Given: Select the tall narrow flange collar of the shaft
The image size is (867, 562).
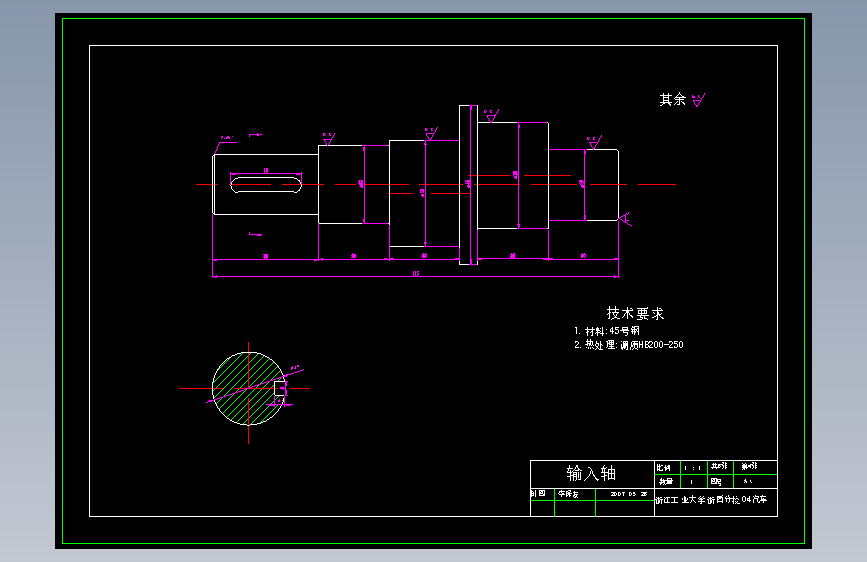Looking at the screenshot, I should [468, 185].
